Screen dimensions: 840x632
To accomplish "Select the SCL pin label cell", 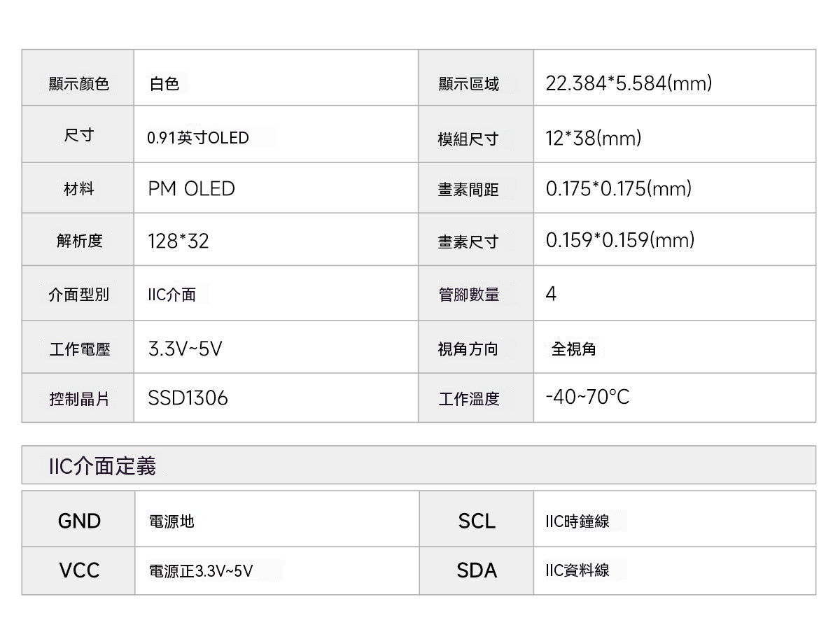I will 477,519.
